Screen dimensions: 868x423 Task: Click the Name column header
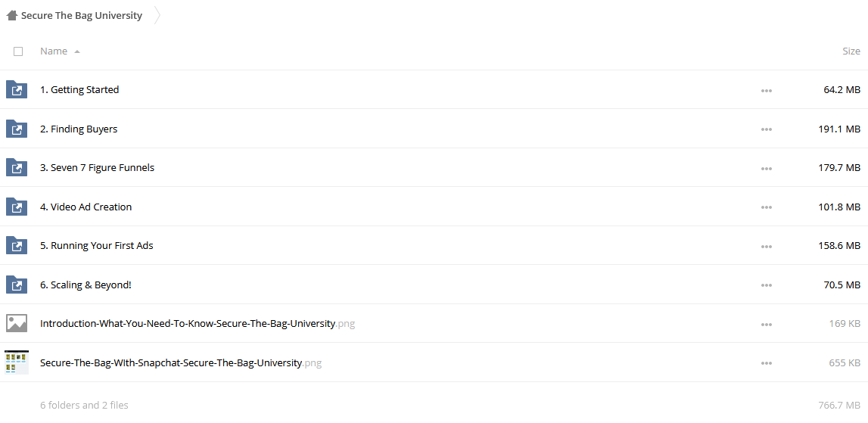coord(54,51)
